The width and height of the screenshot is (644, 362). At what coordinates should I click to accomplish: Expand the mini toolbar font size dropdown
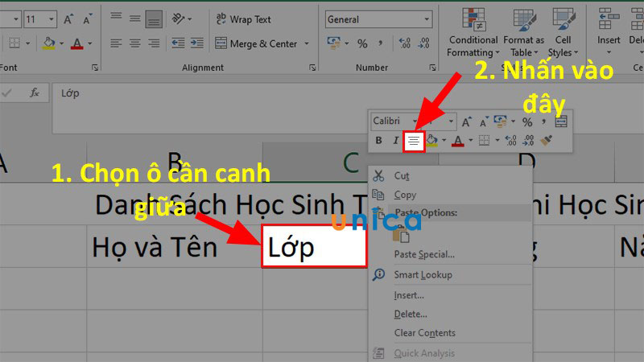tap(451, 121)
